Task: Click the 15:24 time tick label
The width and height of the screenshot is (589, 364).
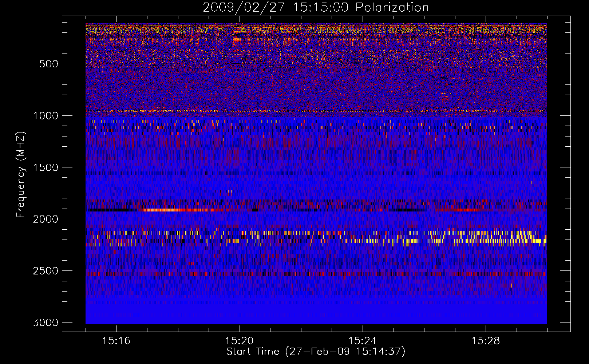Action: [x=362, y=341]
